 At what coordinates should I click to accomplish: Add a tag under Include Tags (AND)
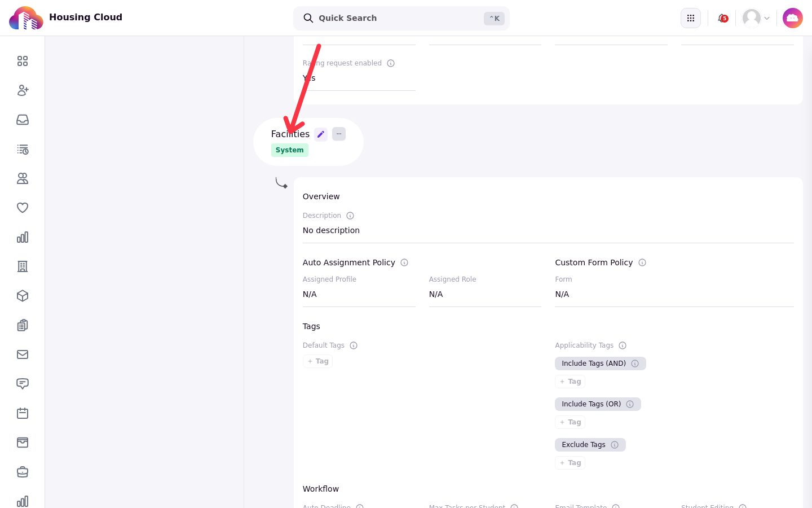[x=570, y=382]
